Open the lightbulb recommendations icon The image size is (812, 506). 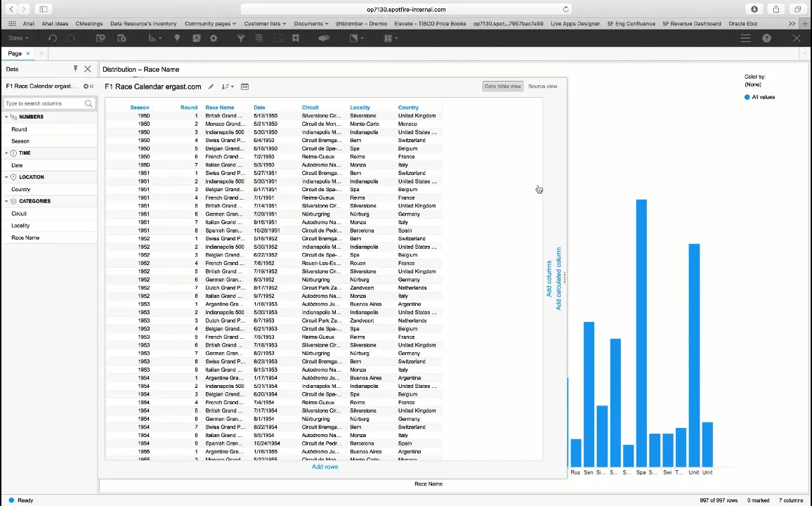point(177,39)
